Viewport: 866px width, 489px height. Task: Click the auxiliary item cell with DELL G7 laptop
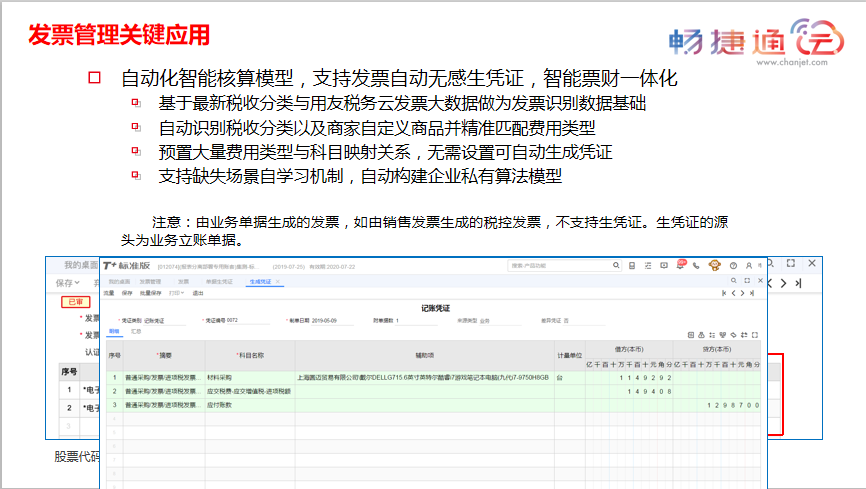(425, 377)
